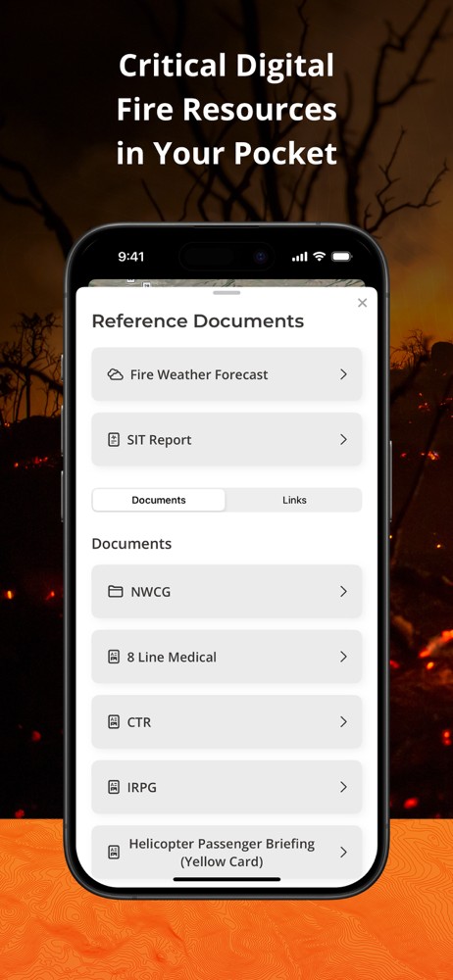Tap the report icon beside SIT Report
This screenshot has height=980, width=453.
[114, 439]
